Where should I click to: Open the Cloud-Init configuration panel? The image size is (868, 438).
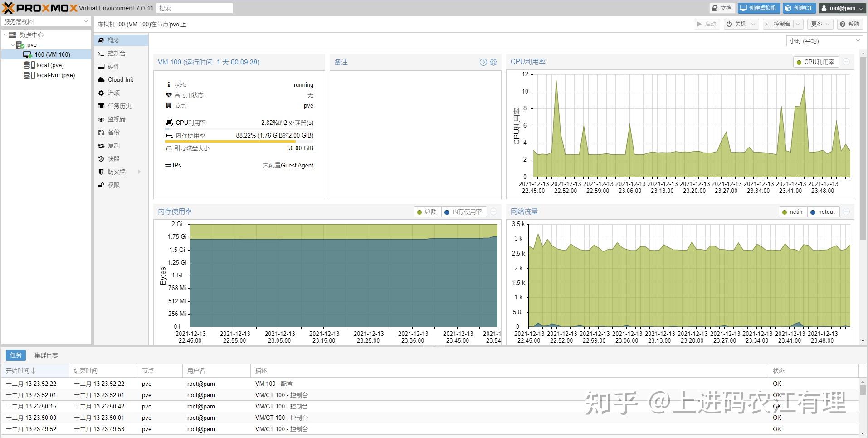coord(120,79)
